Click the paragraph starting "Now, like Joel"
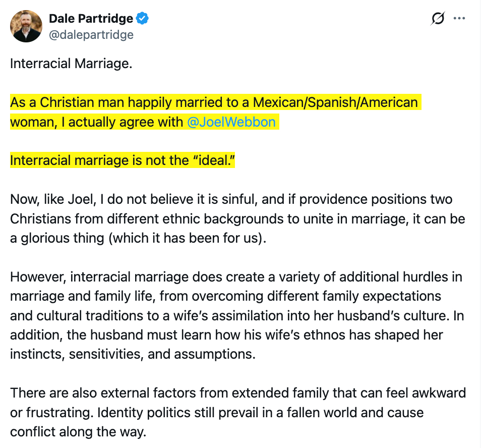Screen dimensions: 481x448 [237, 218]
